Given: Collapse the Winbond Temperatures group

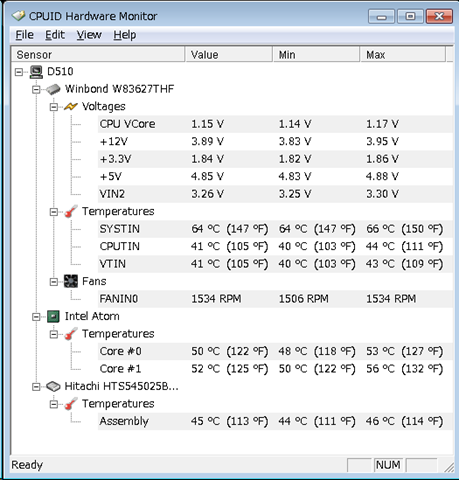Looking at the screenshot, I should coord(54,212).
